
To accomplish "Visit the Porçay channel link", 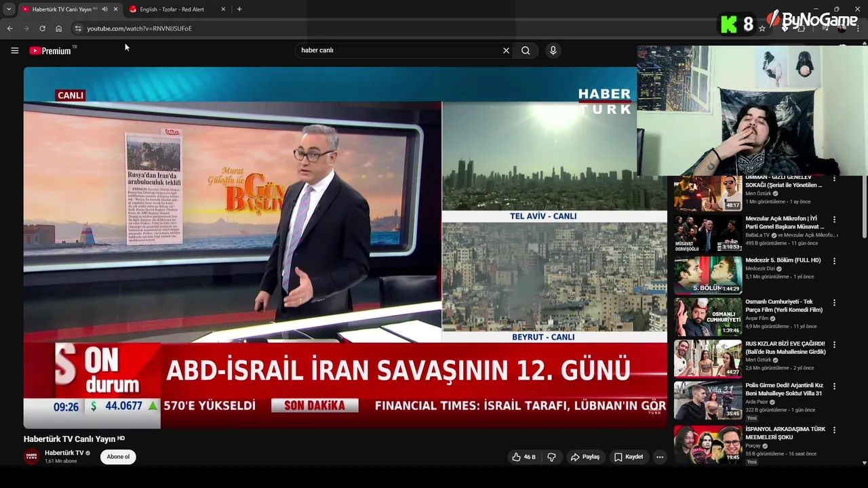I will tap(753, 446).
